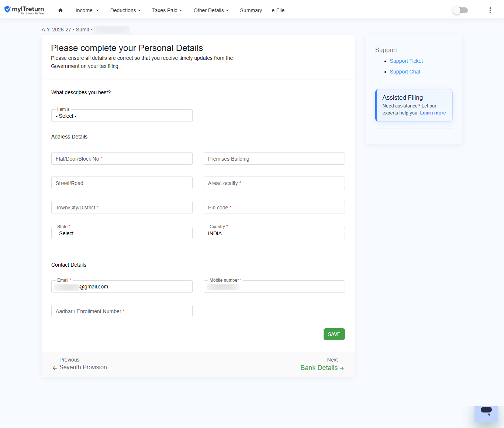Go to the e-File page
Screen dimensions: 504x428
(278, 10)
